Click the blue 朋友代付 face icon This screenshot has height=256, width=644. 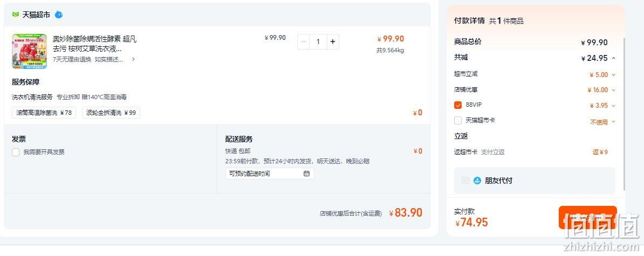point(477,181)
